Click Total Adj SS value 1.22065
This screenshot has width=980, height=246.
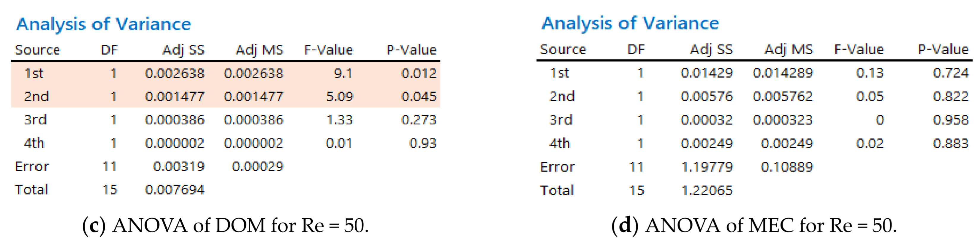click(707, 190)
